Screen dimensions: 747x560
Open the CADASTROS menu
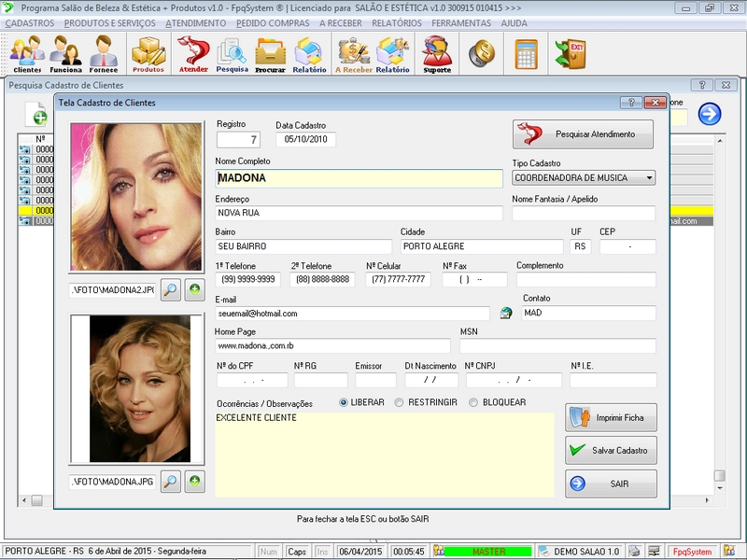pos(30,22)
